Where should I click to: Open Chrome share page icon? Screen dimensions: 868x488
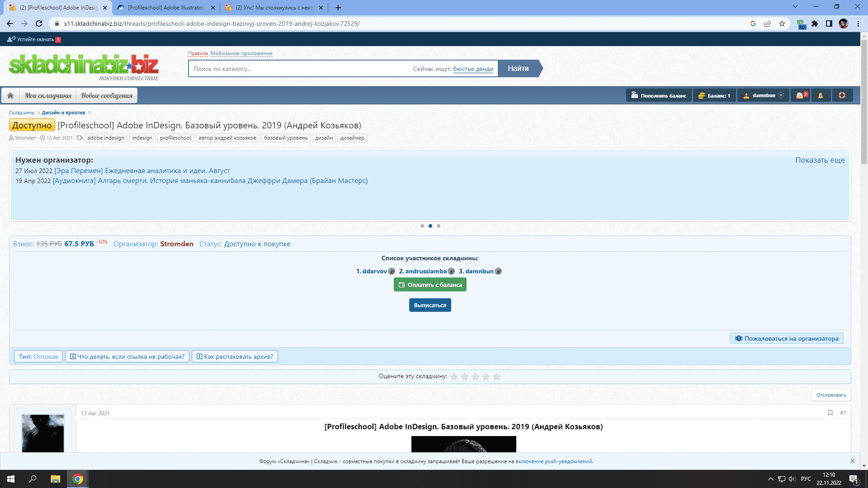point(768,23)
